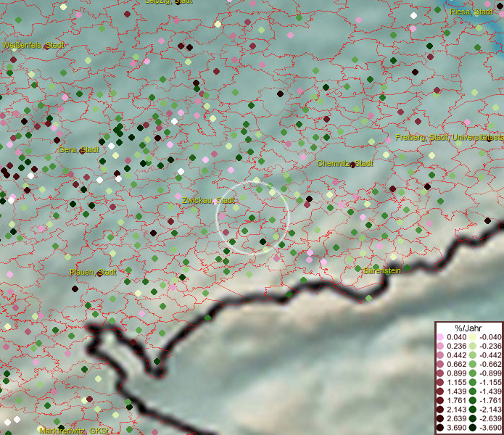Click the 1.761 legend value text
The width and height of the screenshot is (504, 435).
coord(456,401)
